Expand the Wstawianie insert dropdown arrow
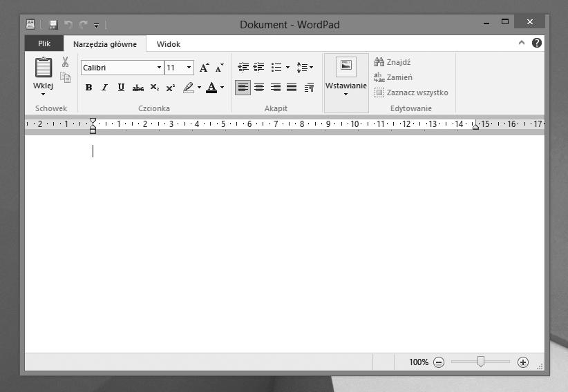 pos(346,95)
